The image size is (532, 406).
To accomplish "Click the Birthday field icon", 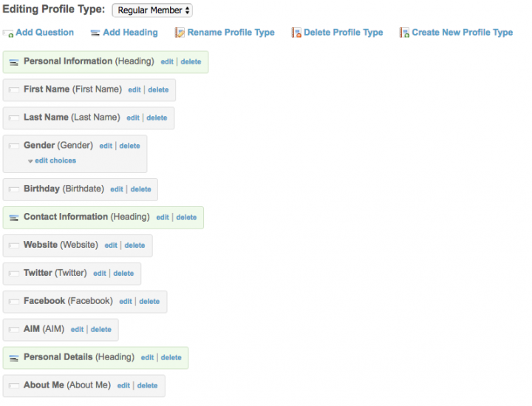I will (x=14, y=189).
